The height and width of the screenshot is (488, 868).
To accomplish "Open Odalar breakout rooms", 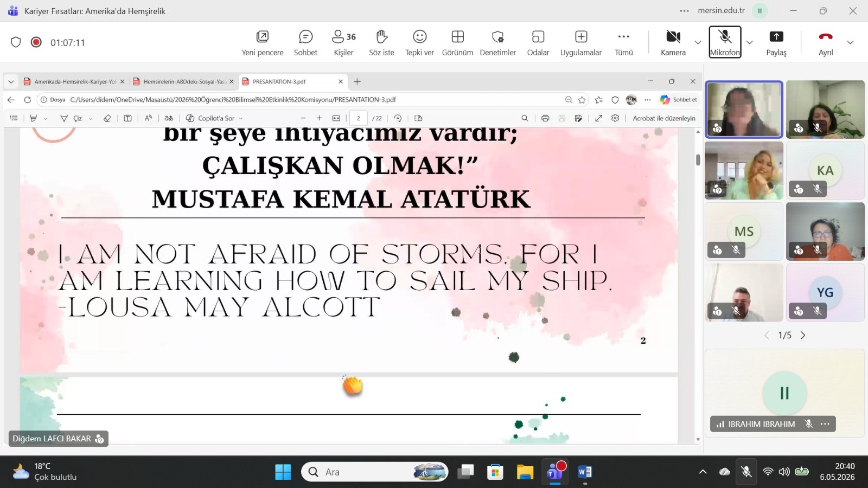I will point(538,43).
